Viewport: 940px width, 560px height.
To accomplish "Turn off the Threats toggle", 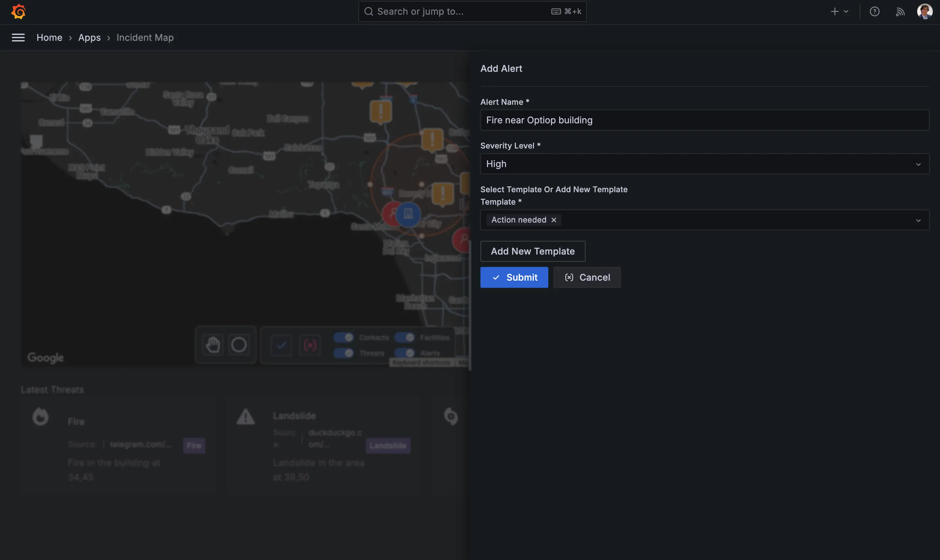I will pos(343,352).
